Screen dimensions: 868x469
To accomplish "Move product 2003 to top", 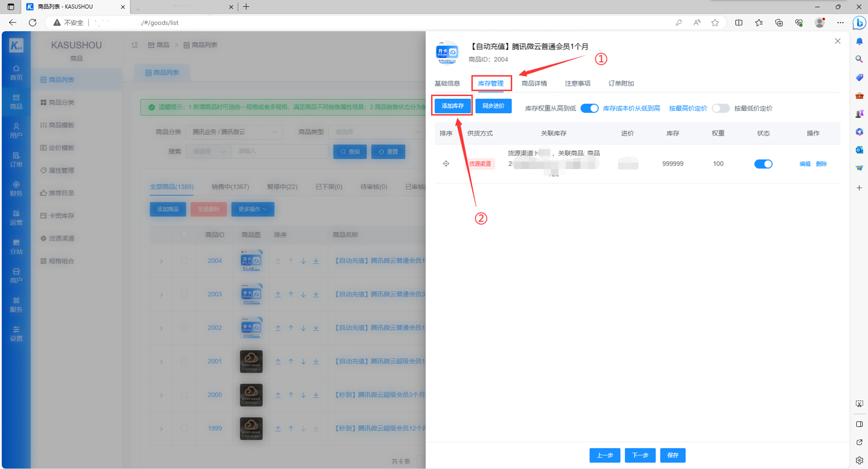I will tap(278, 295).
